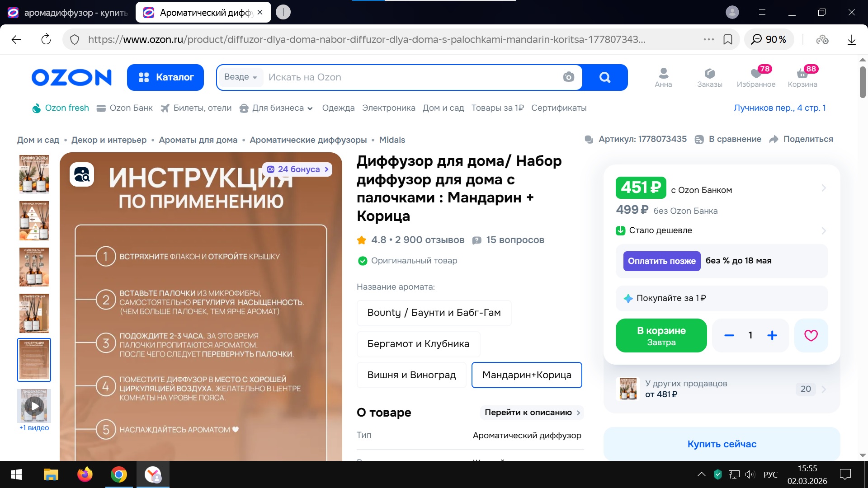
Task: Increase quantity with the plus button
Action: coord(772,335)
